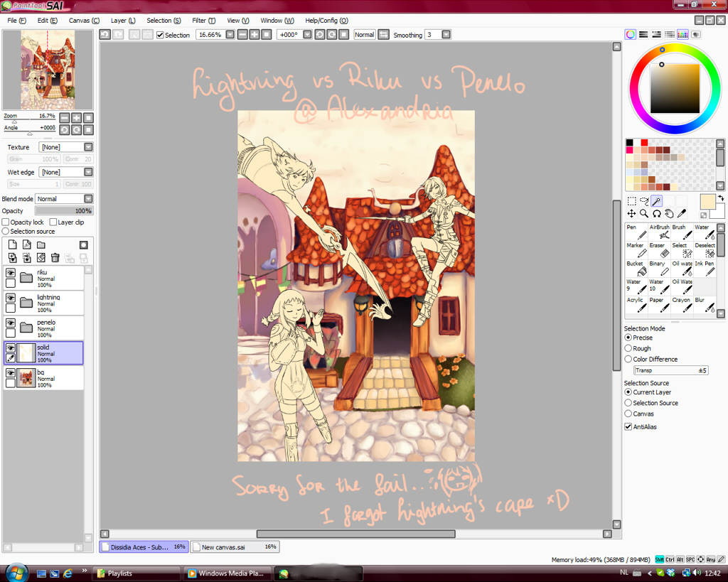The image size is (728, 582).
Task: Choose the AirBrush tool
Action: [660, 232]
